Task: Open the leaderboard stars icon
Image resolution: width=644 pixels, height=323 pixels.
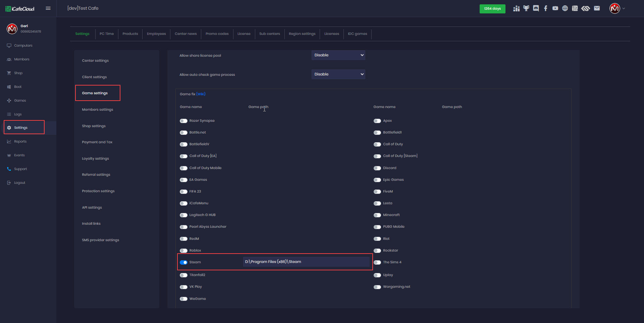Action: (x=516, y=8)
